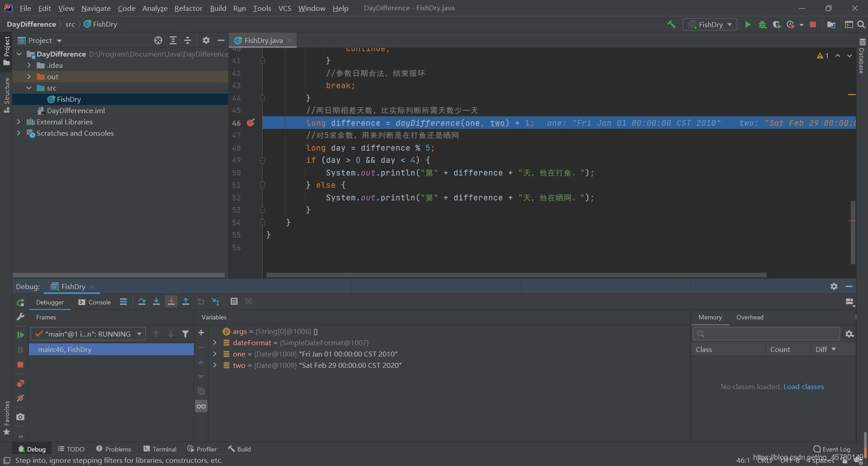868x466 pixels.
Task: Open the TODO tool window
Action: (71, 449)
